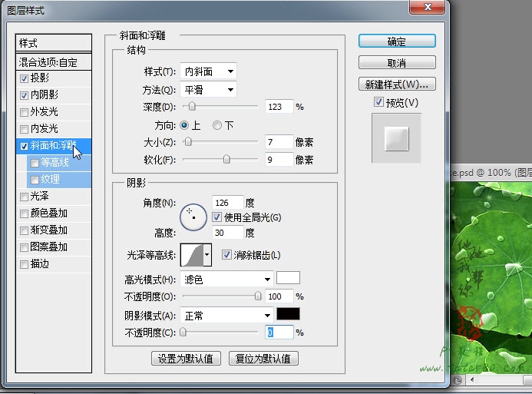Click the 复位为默认值 button

coord(263,359)
